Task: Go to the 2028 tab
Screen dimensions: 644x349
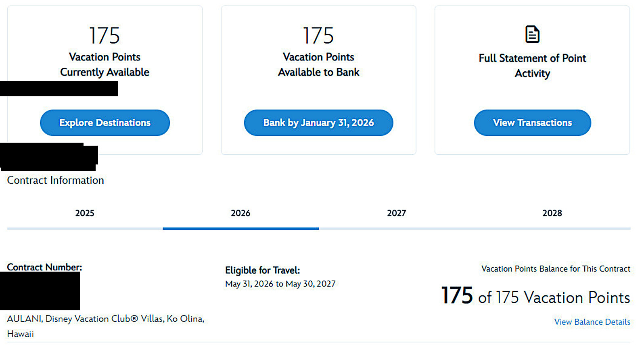Action: point(552,213)
